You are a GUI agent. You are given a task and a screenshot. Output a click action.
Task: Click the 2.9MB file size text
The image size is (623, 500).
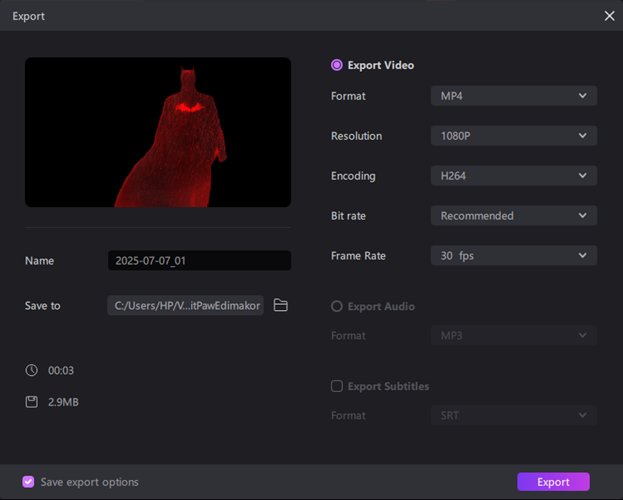coord(63,402)
